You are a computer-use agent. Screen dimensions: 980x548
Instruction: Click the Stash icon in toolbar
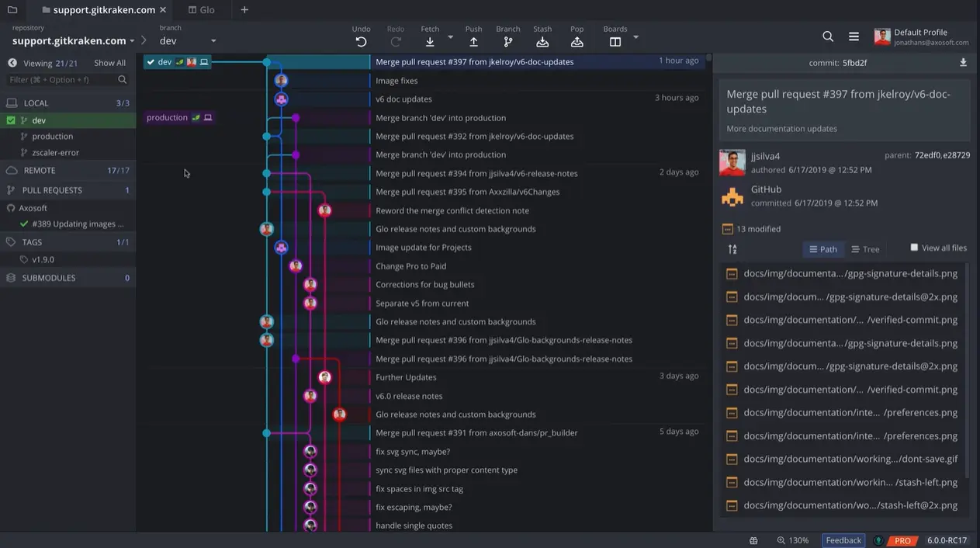click(542, 42)
